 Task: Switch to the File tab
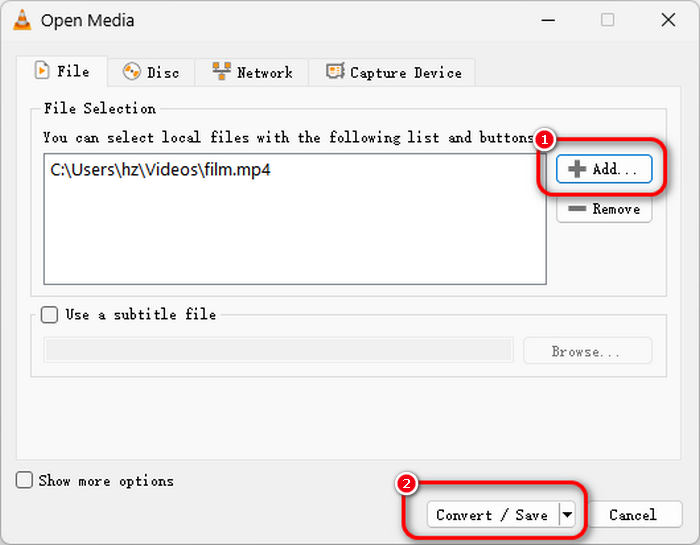tap(62, 71)
